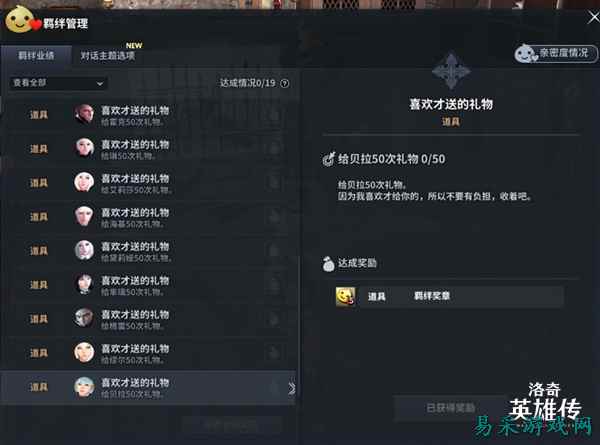Image resolution: width=600 pixels, height=445 pixels.
Task: Close the 羁绊管理 window with X
Action: [x=593, y=17]
